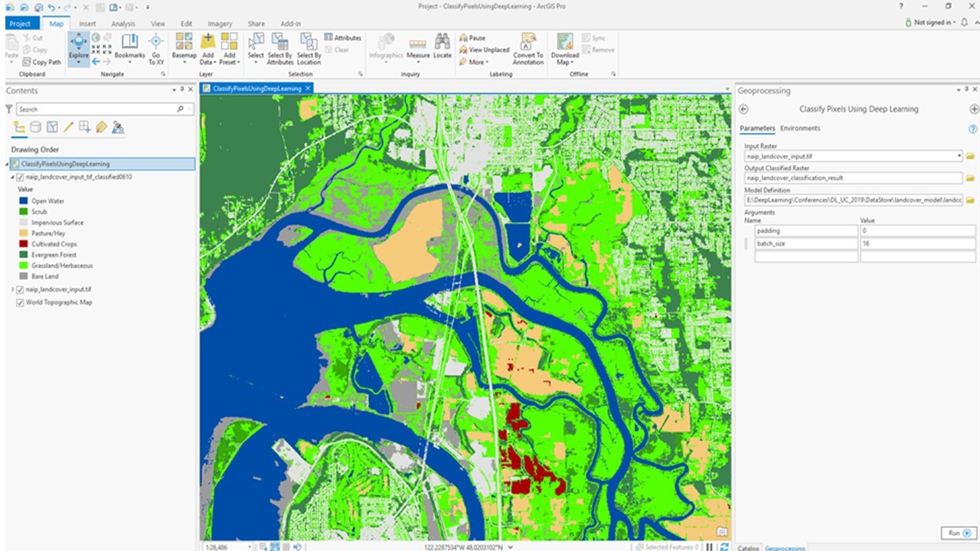Uncheck the World Topographic Map layer
Screen dimensions: 980x551
click(21, 302)
